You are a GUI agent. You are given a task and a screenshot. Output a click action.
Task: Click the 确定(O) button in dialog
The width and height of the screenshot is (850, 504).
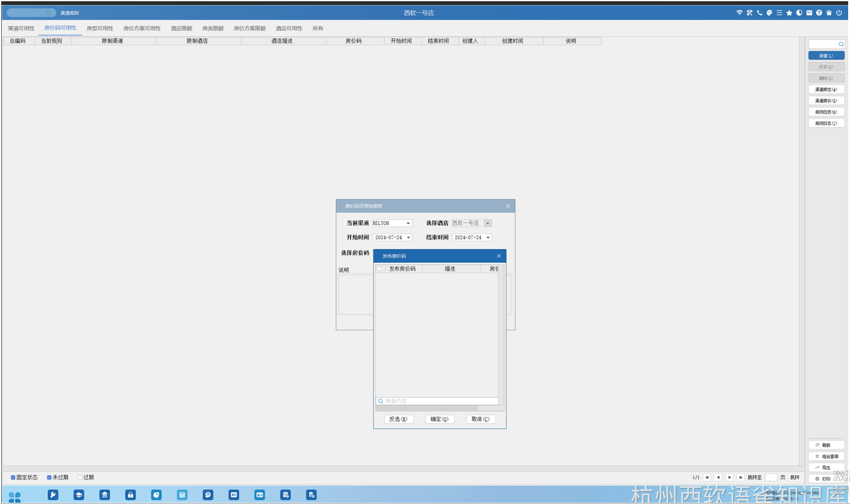click(440, 419)
